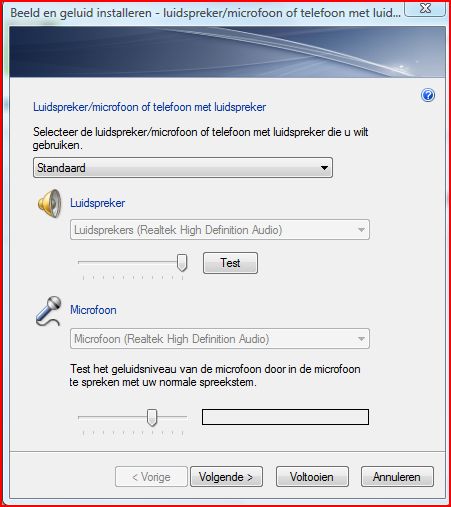Click the microphone icon beside Microfoon
Viewport: 451px width, 507px height.
49,311
